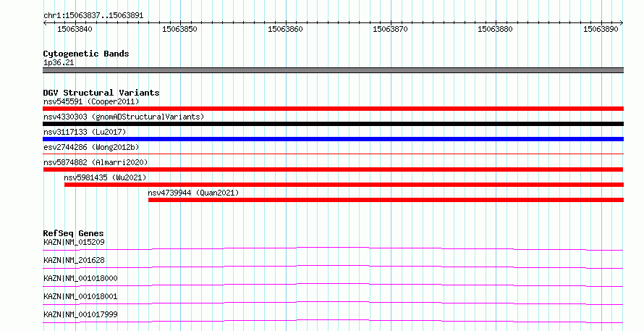Open variant nsv3117133 (Lu2017) label
644x331 pixels.
pos(85,132)
